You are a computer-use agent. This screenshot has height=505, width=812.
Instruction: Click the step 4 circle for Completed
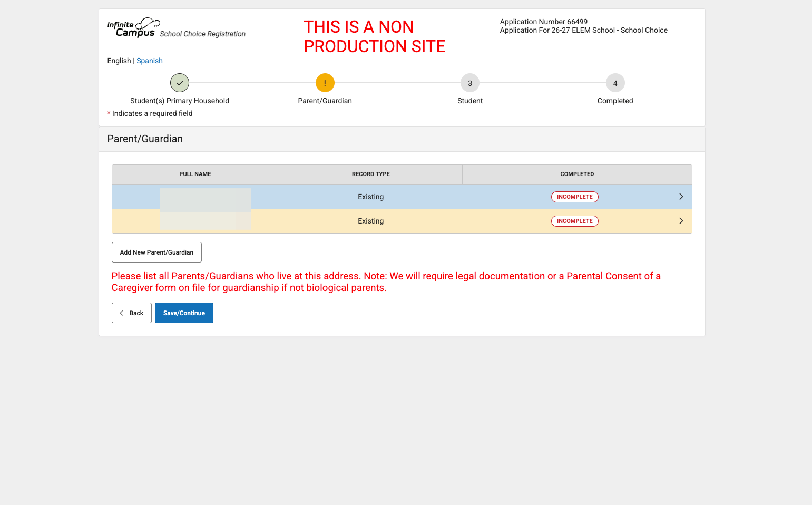pos(615,83)
